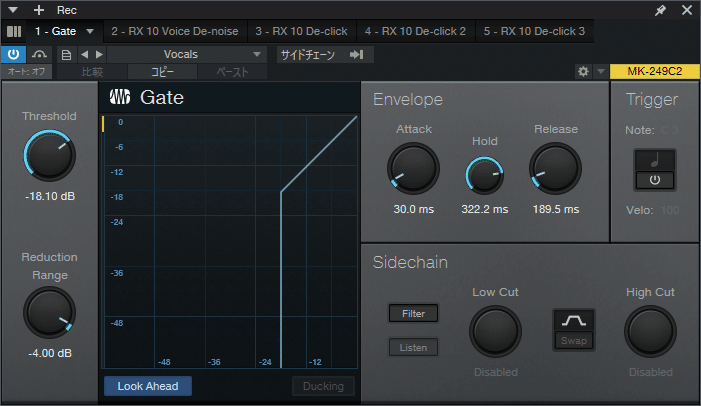The image size is (701, 406).
Task: Click the -18.10 dB threshold value
Action: (50, 196)
